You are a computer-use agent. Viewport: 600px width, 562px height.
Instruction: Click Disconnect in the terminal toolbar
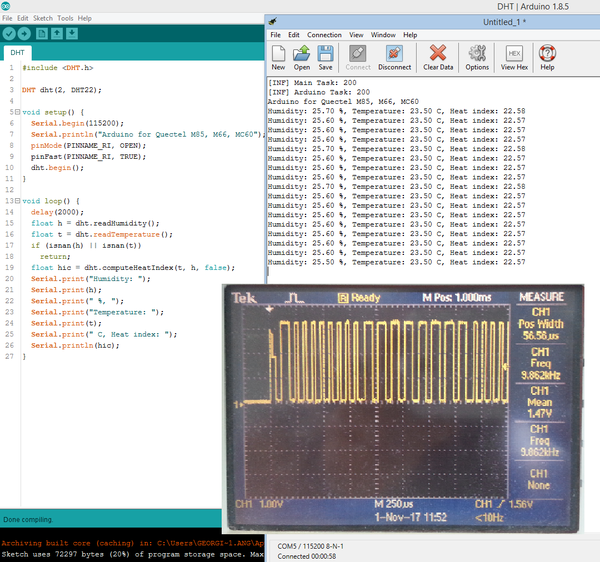(x=395, y=58)
